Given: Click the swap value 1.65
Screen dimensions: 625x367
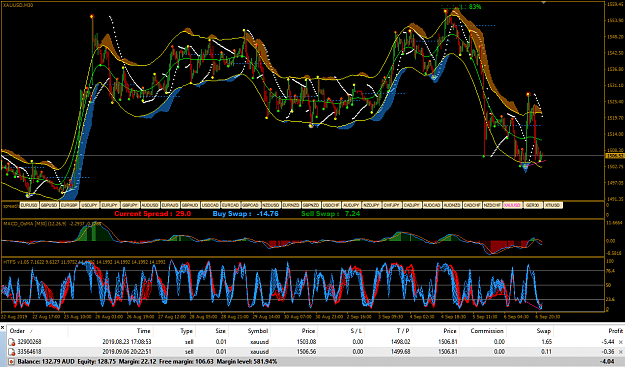Looking at the screenshot, I should (546, 342).
